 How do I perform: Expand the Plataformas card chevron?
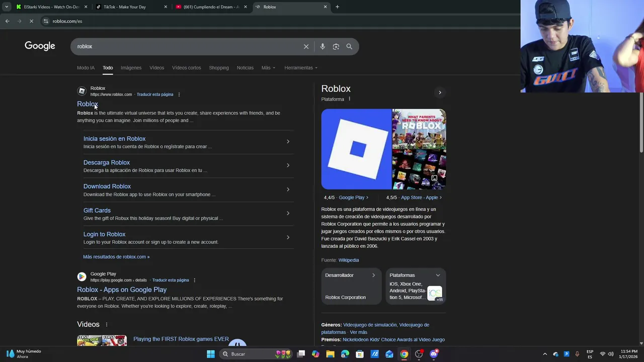pos(438,276)
